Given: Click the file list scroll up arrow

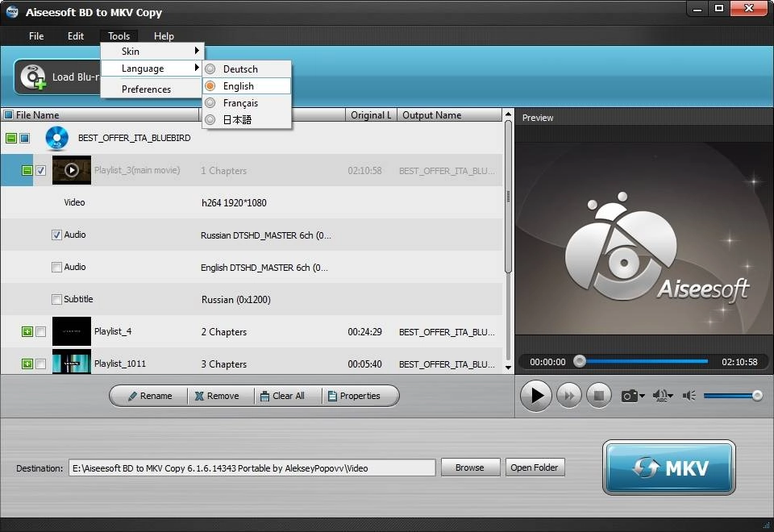Looking at the screenshot, I should pyautogui.click(x=508, y=115).
